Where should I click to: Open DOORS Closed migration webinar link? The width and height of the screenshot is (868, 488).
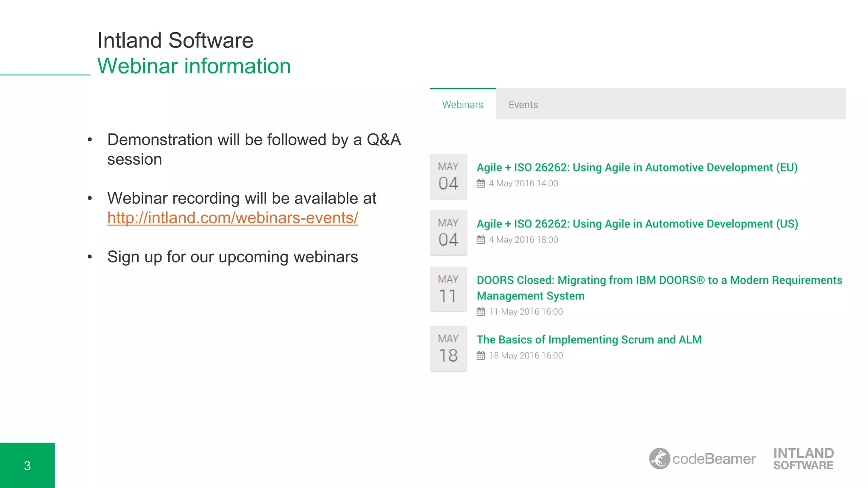659,288
